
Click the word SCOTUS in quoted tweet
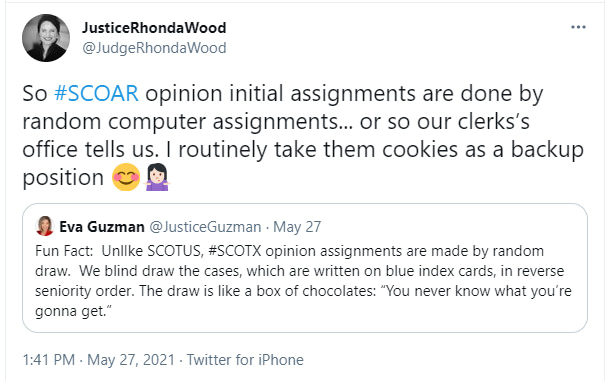pyautogui.click(x=176, y=251)
